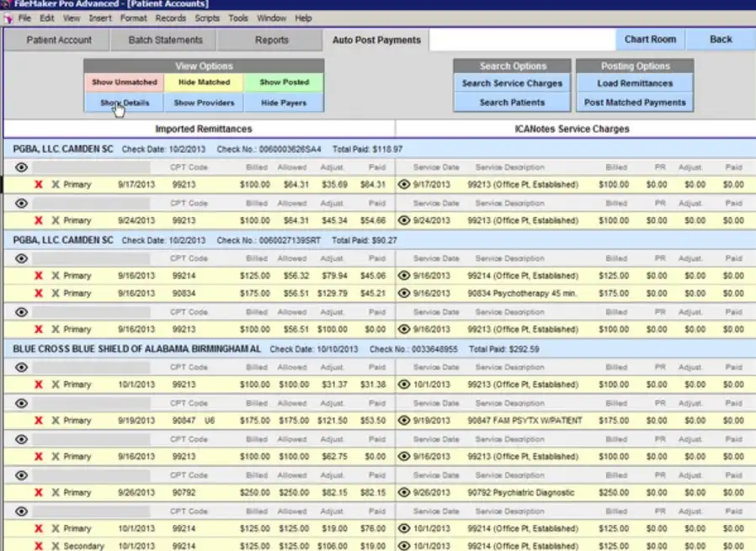Open the Records menu
Image resolution: width=756 pixels, height=551 pixels.
click(170, 18)
